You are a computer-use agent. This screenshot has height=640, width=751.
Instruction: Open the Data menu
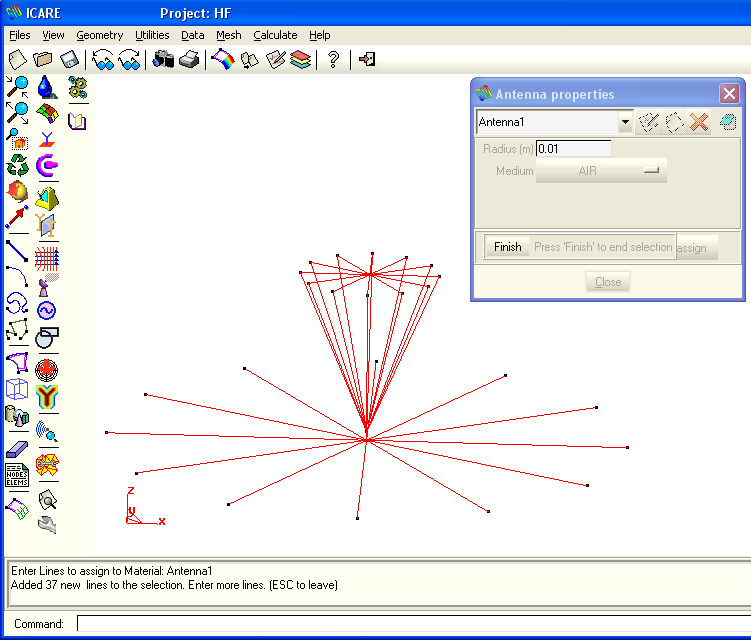(193, 35)
